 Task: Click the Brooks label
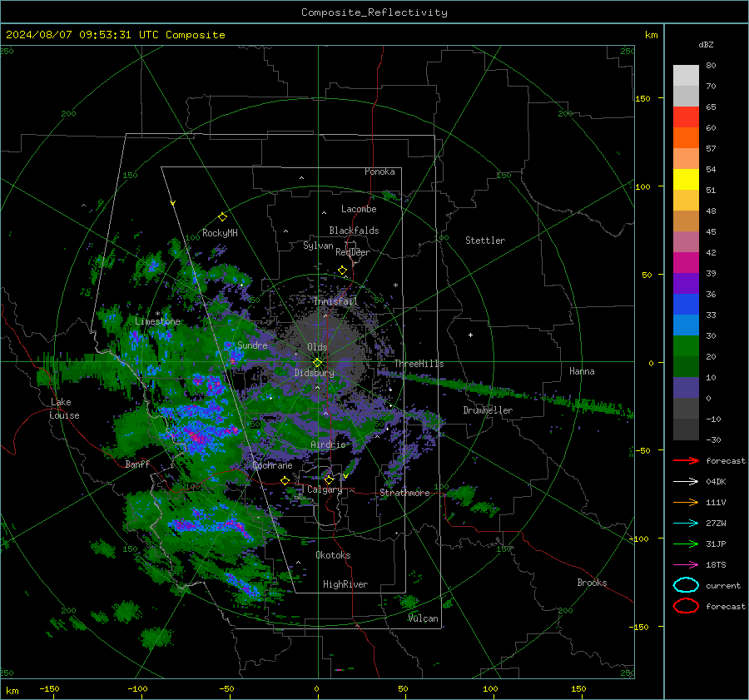click(x=592, y=583)
